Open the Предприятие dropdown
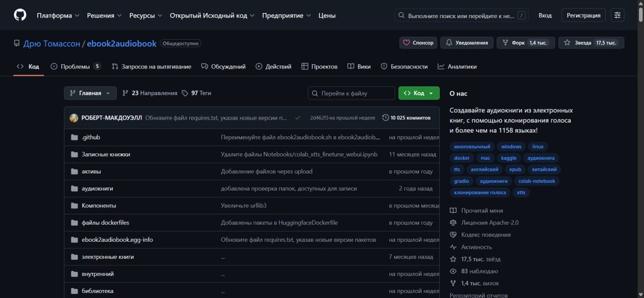The height and width of the screenshot is (298, 644). click(x=287, y=16)
